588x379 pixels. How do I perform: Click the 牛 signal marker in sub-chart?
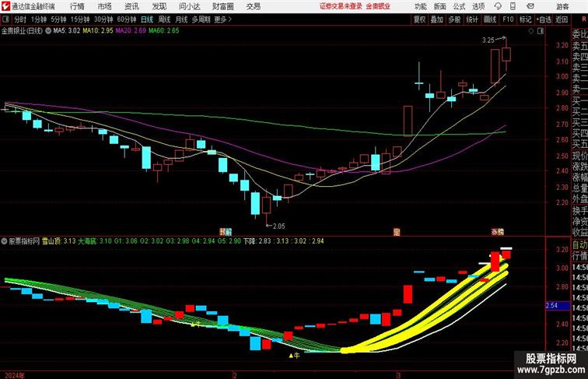(294, 356)
